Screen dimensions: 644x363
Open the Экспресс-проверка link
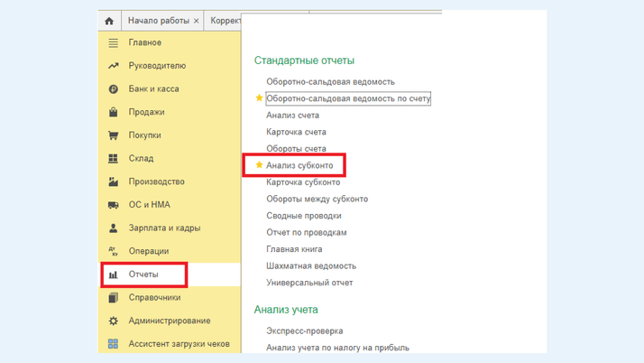304,330
